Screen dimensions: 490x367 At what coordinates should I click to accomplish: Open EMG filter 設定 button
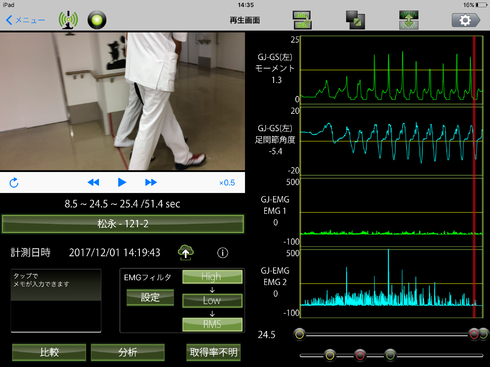click(150, 297)
